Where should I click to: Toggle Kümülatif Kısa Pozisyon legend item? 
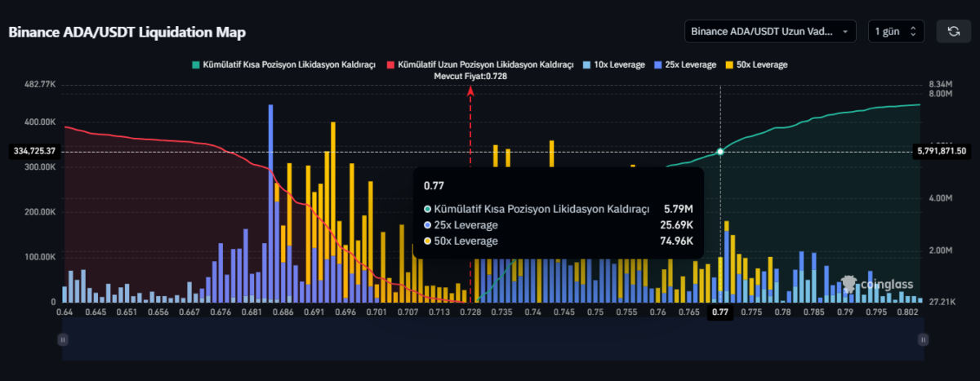click(283, 64)
